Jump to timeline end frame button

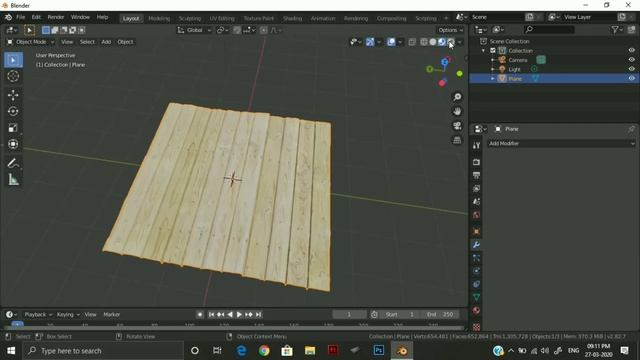(258, 315)
